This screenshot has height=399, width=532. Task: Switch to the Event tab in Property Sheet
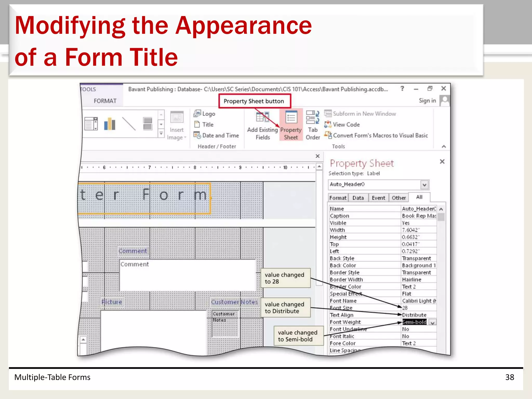[x=378, y=198]
